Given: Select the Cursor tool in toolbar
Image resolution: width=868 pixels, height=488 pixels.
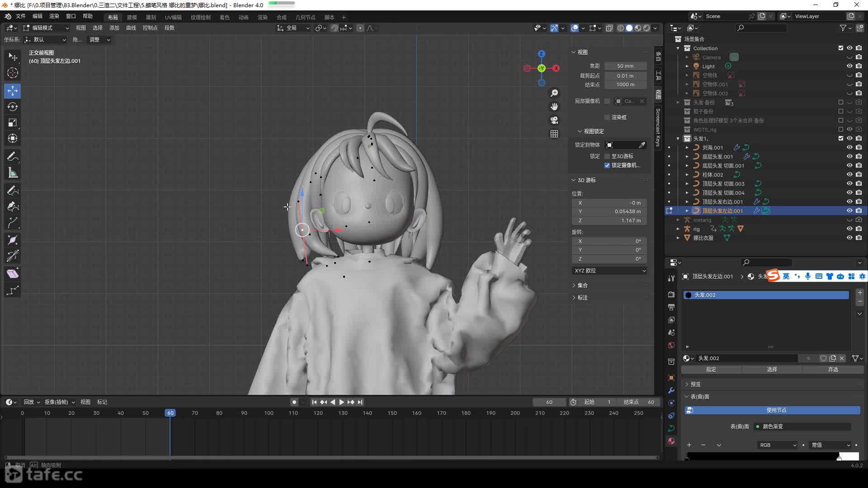Looking at the screenshot, I should pyautogui.click(x=13, y=73).
